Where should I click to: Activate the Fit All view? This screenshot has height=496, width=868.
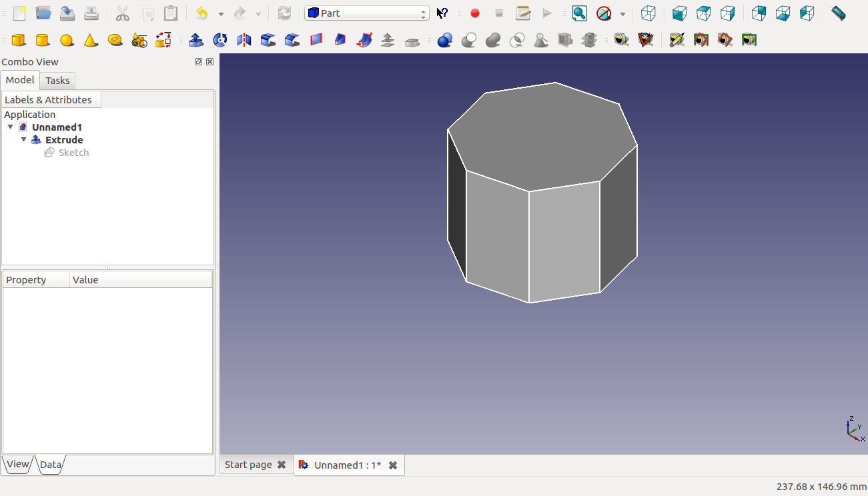pyautogui.click(x=579, y=13)
